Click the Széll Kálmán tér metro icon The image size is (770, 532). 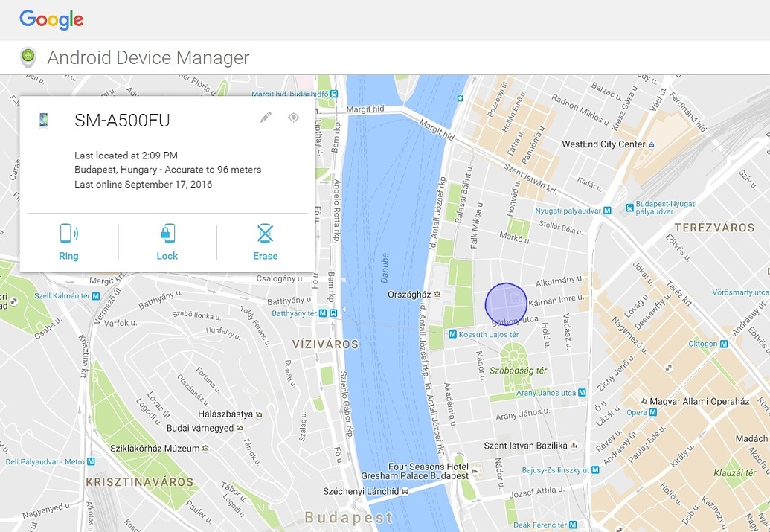point(95,297)
